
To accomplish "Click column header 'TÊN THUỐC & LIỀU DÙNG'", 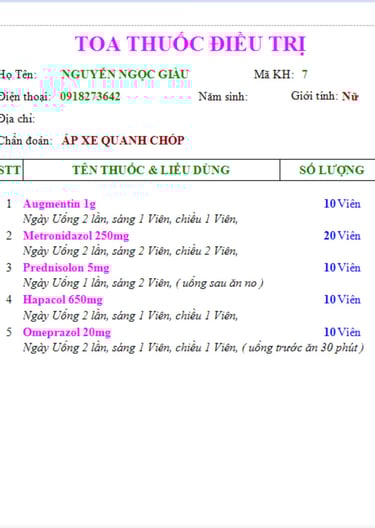I will tap(151, 170).
